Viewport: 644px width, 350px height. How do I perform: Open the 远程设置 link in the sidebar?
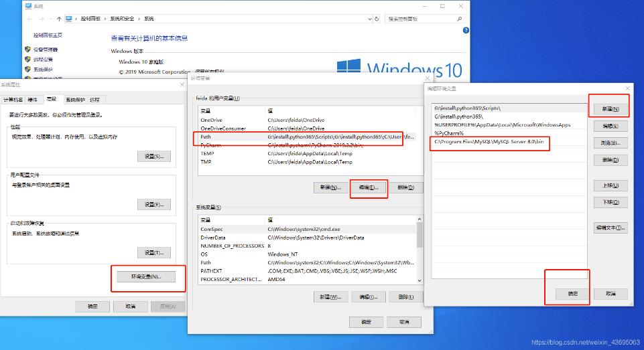point(43,60)
